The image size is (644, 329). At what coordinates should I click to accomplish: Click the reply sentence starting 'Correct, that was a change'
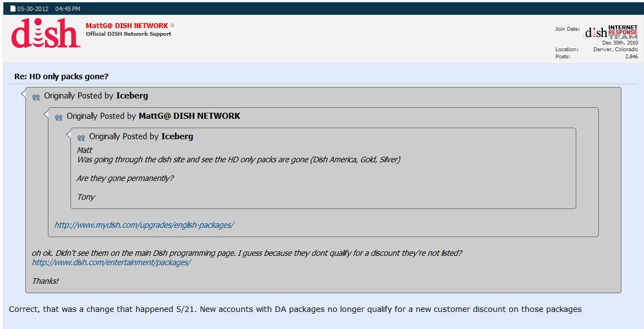[x=295, y=309]
